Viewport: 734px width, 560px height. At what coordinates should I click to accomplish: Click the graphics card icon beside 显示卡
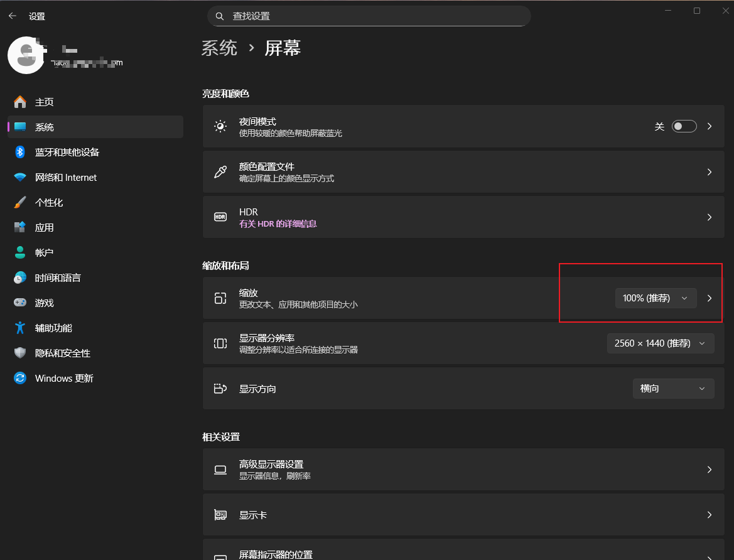220,515
